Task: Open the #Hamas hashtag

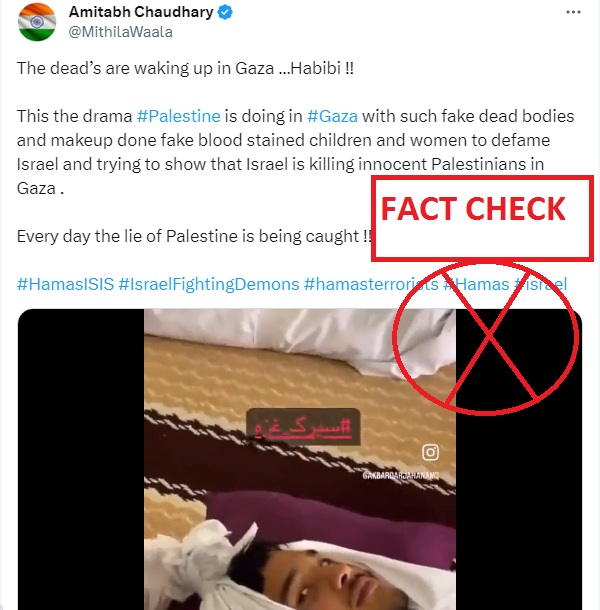Action: click(476, 284)
